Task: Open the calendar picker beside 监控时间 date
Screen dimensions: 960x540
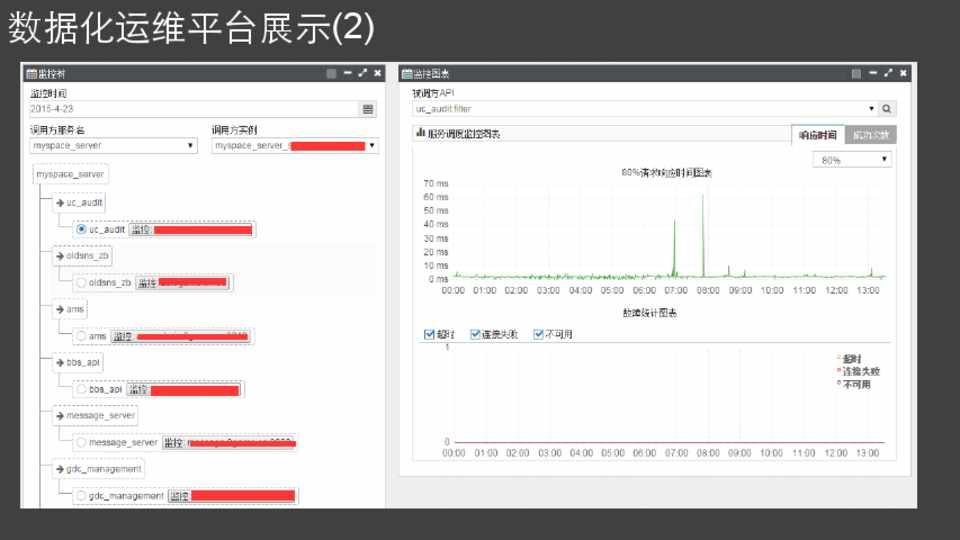Action: (368, 109)
